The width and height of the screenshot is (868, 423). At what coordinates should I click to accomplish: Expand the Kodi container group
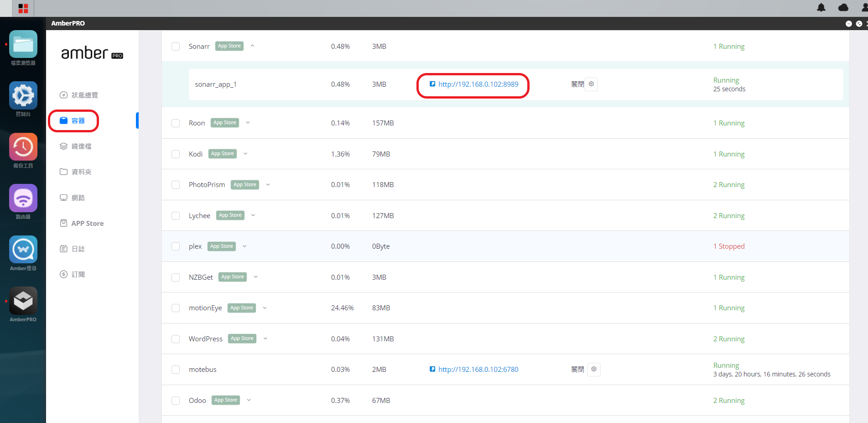(245, 153)
